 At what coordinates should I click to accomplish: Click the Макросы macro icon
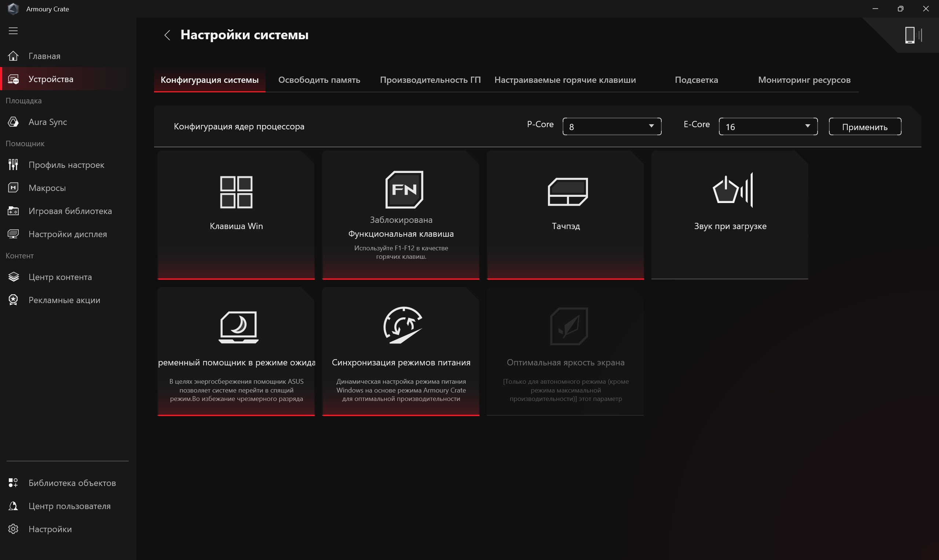coord(13,188)
